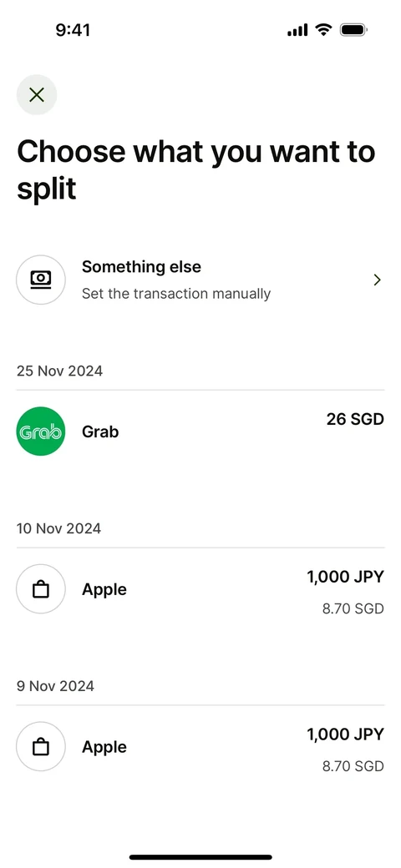Tap shopping bag icon for 10 Nov Apple

click(x=41, y=589)
